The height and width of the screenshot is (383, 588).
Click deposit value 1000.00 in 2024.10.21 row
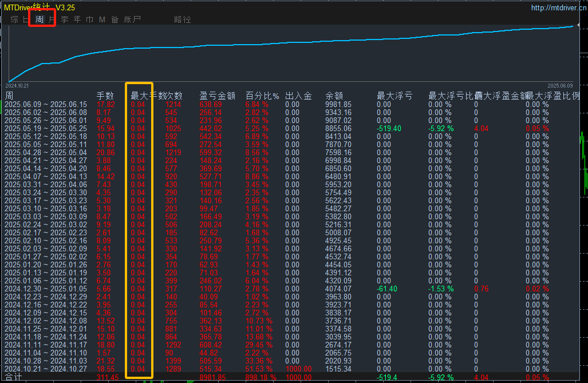[298, 369]
